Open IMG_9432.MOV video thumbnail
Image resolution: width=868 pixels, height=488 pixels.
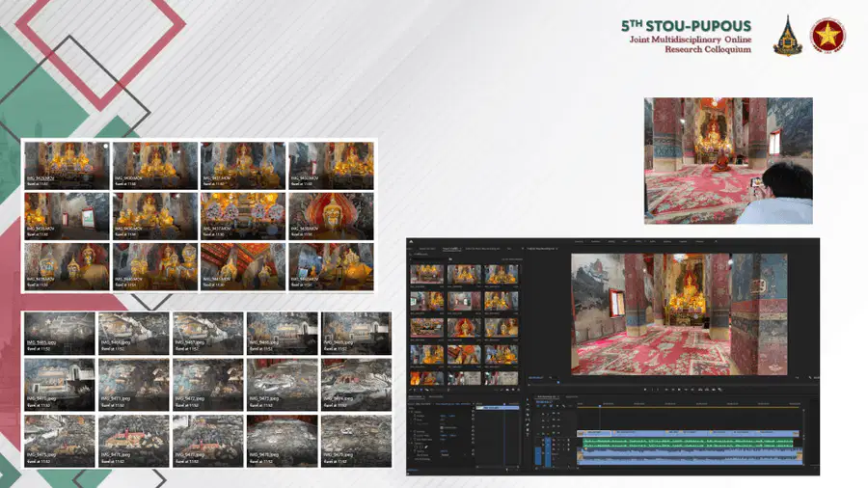(x=331, y=166)
